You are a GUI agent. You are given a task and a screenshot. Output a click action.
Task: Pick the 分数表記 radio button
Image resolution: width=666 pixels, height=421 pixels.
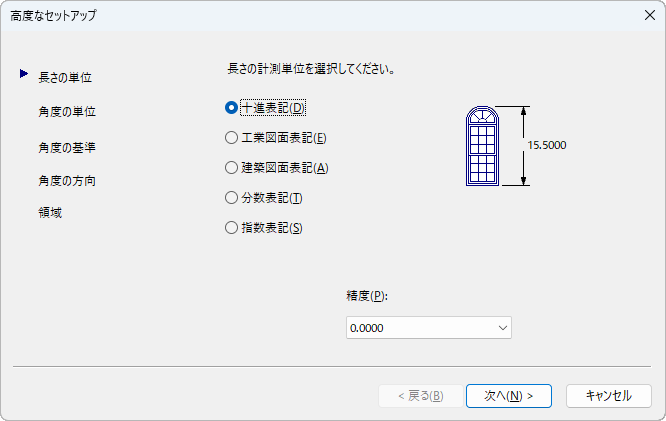pyautogui.click(x=232, y=198)
